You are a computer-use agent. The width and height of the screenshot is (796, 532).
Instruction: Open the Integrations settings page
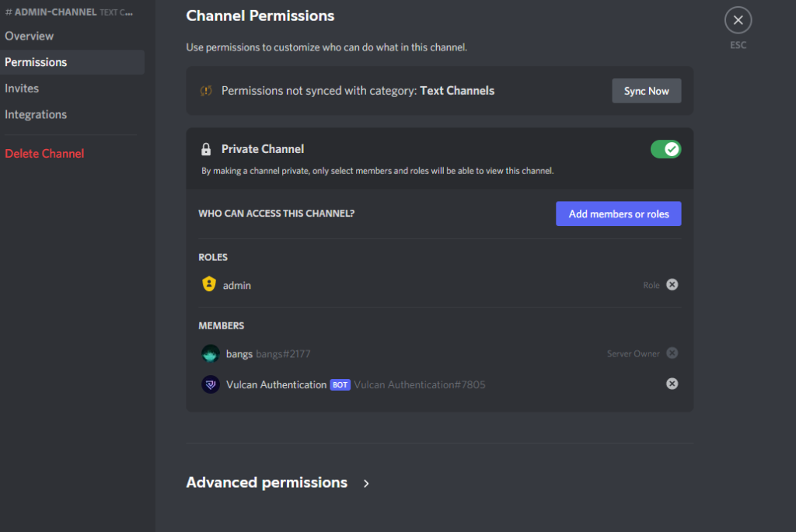click(35, 114)
